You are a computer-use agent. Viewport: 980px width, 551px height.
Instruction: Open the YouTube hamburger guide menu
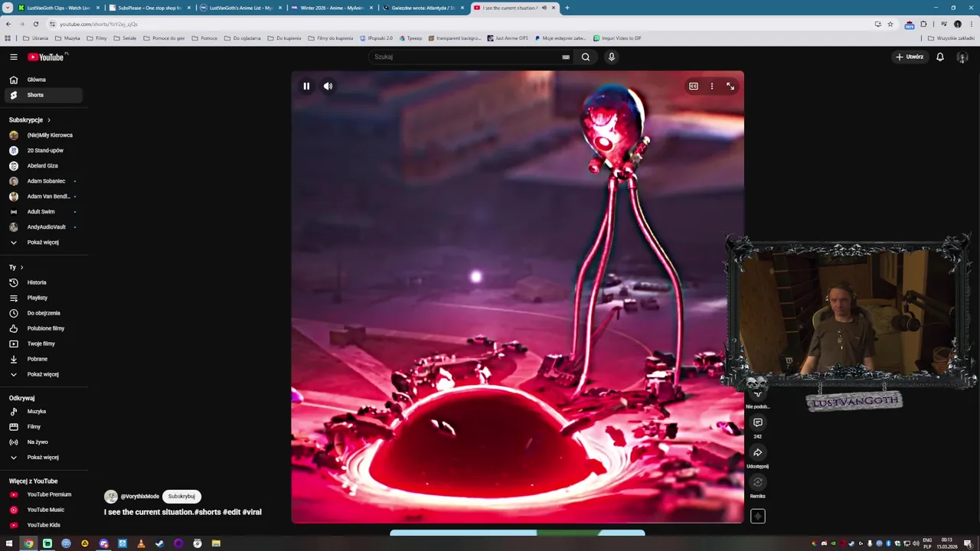(14, 57)
